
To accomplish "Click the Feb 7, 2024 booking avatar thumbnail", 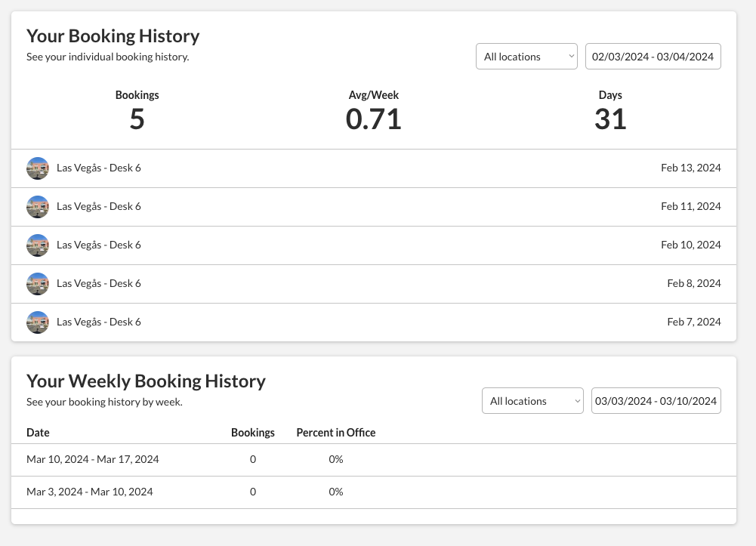I will click(x=38, y=322).
